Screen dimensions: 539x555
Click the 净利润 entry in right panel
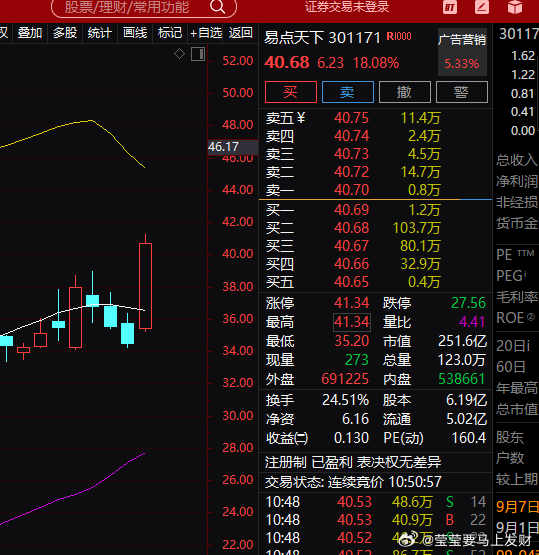tap(517, 181)
